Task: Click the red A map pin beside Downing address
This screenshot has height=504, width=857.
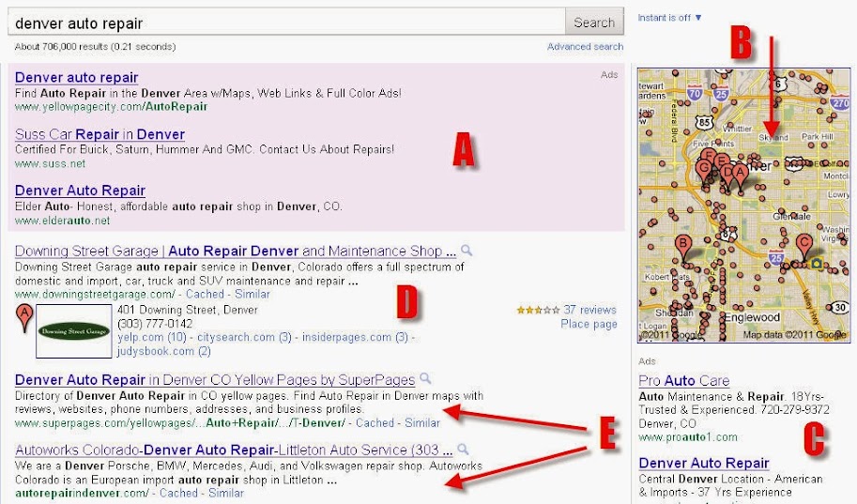Action: tap(24, 317)
